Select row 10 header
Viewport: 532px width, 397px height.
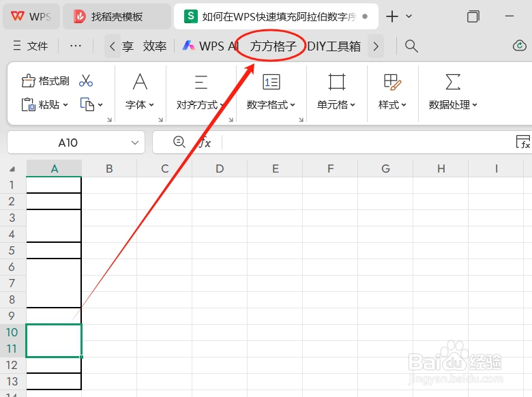point(12,332)
